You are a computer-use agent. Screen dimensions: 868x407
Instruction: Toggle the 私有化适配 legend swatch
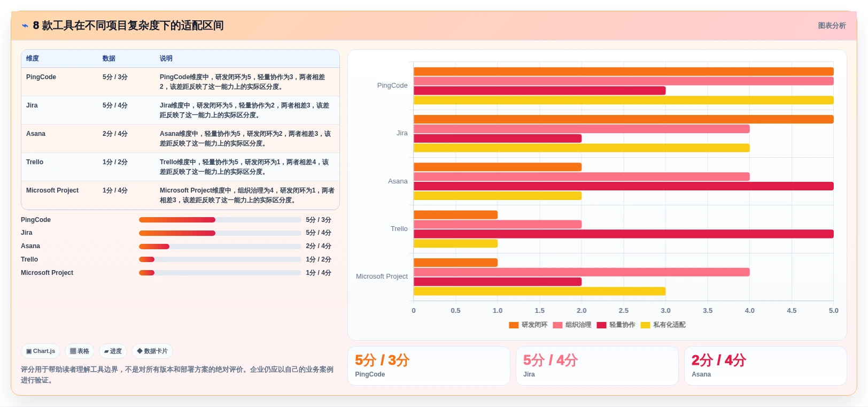pyautogui.click(x=645, y=325)
